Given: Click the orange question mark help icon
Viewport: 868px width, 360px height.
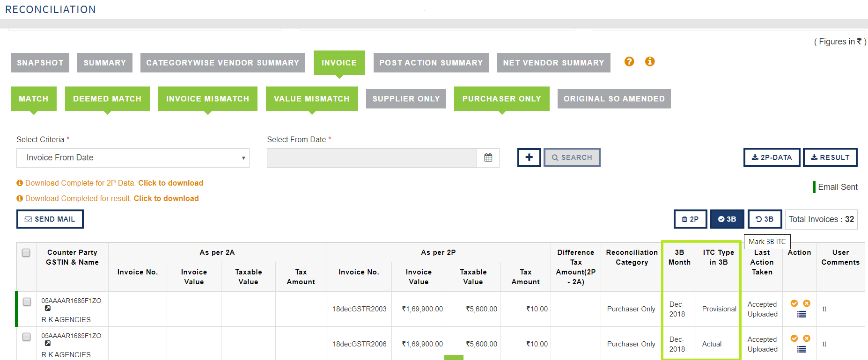Looking at the screenshot, I should 629,62.
